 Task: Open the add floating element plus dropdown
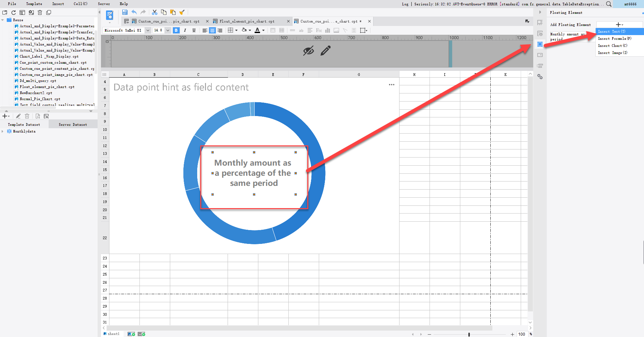(x=619, y=24)
